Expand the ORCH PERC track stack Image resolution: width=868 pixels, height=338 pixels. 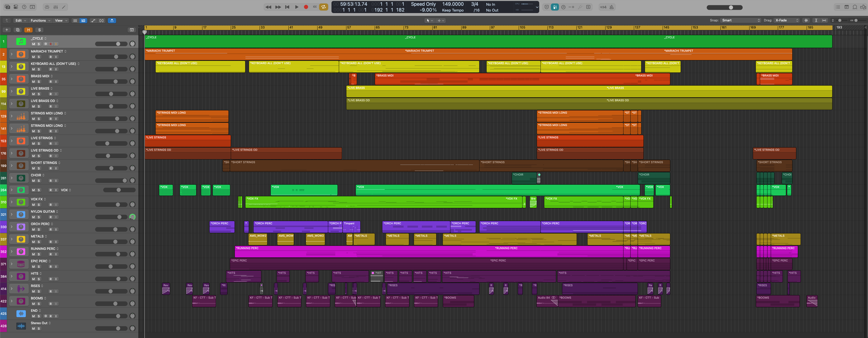(x=11, y=227)
